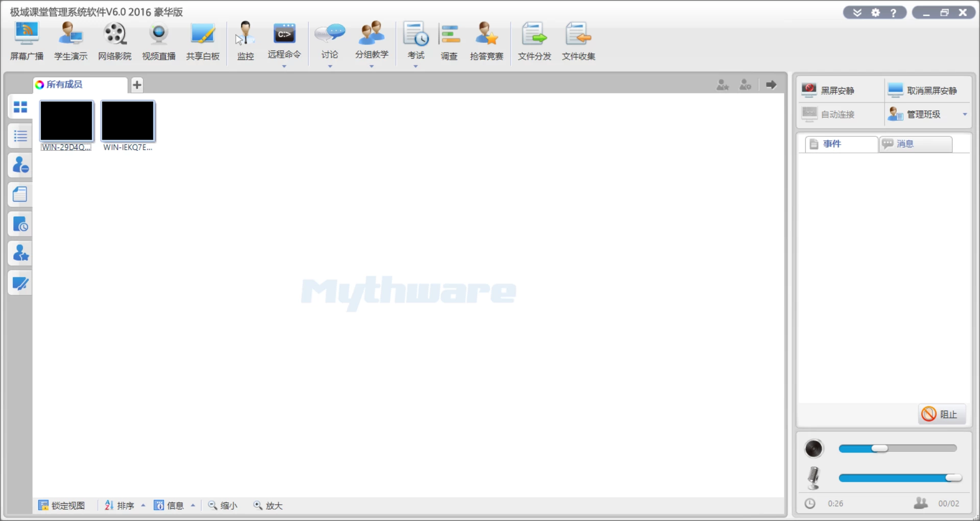Mute the speaker icon
The height and width of the screenshot is (521, 980).
814,448
